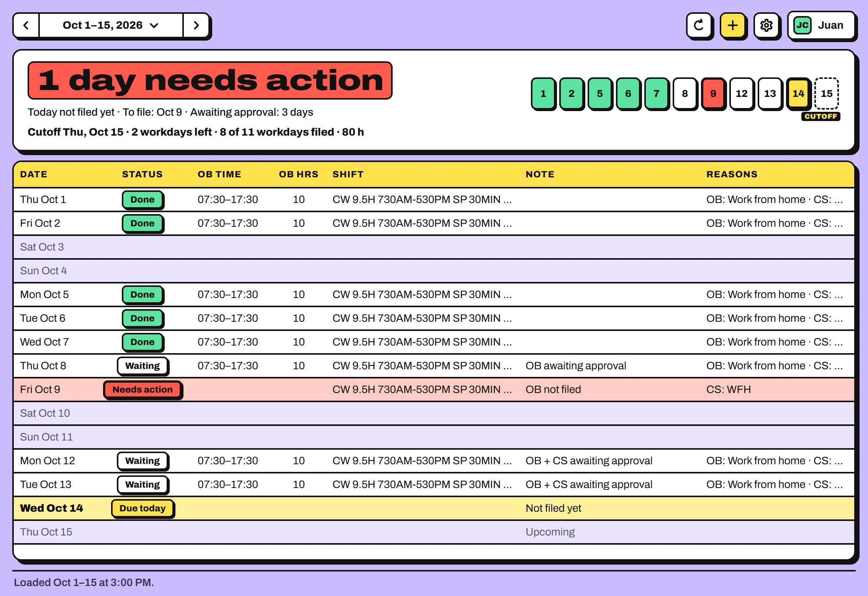Click the Due today badge for Wed Oct 14

142,508
